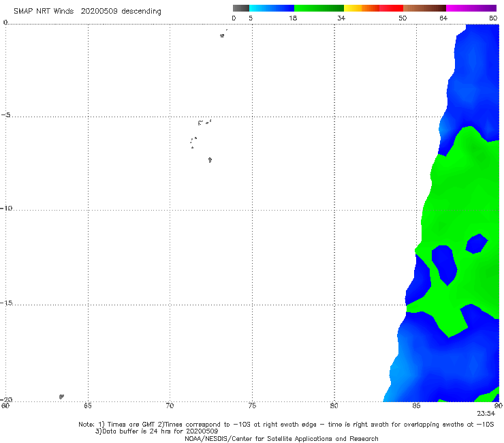Click the 'Data buffer is 24 hrs' note
Image resolution: width=504 pixels, height=443 pixels.
(x=157, y=431)
